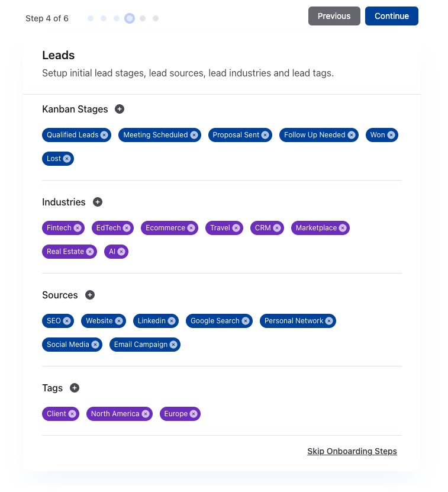Remove the Marketplace industry chip

point(343,228)
